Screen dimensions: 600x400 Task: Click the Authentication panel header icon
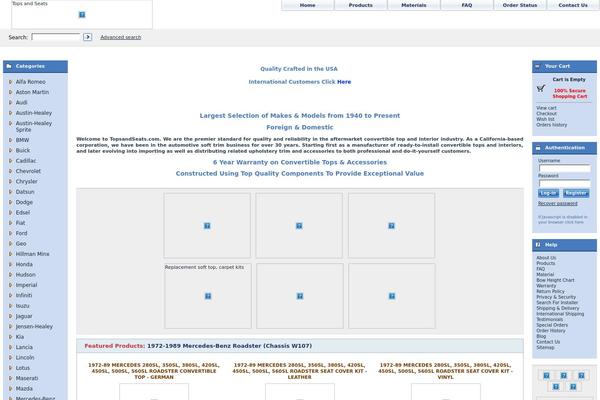538,148
